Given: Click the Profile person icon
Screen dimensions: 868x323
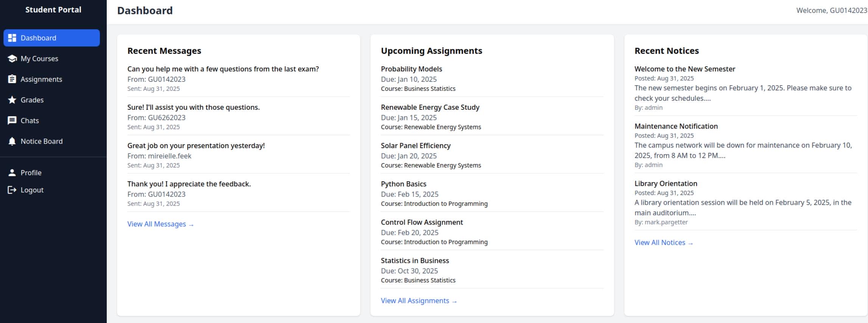Looking at the screenshot, I should click(12, 173).
